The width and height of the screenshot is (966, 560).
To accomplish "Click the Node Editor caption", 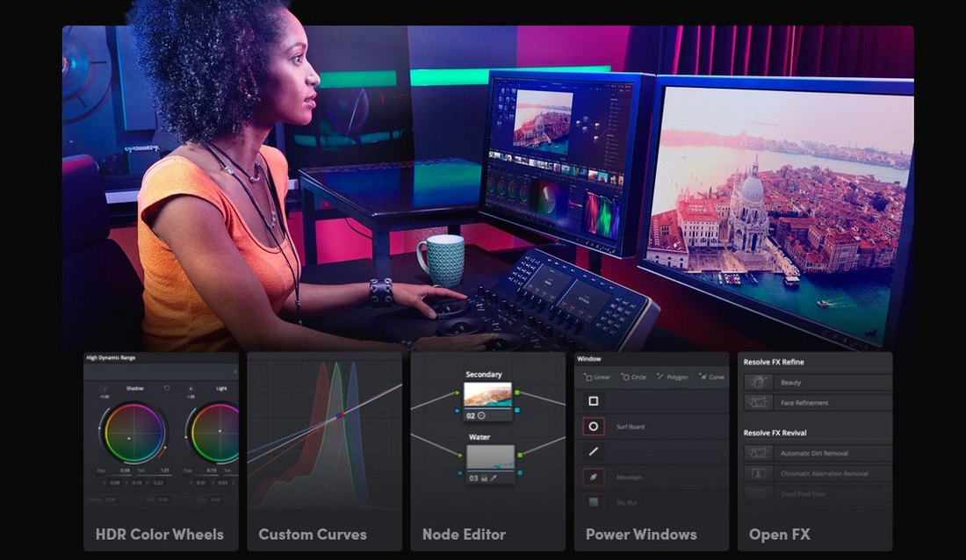I will pyautogui.click(x=464, y=535).
